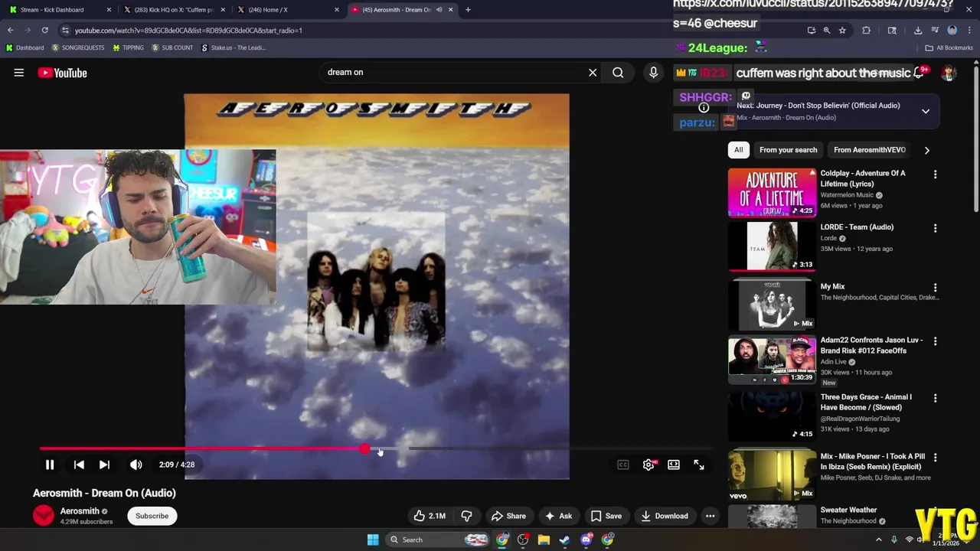Clear the 'dream on' search text
Screen dimensions: 980x551
[593, 73]
